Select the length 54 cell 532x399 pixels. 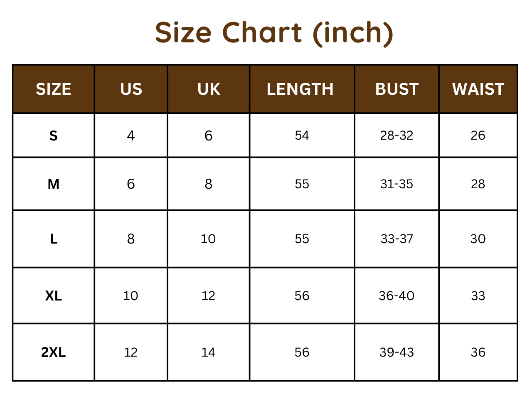(302, 135)
